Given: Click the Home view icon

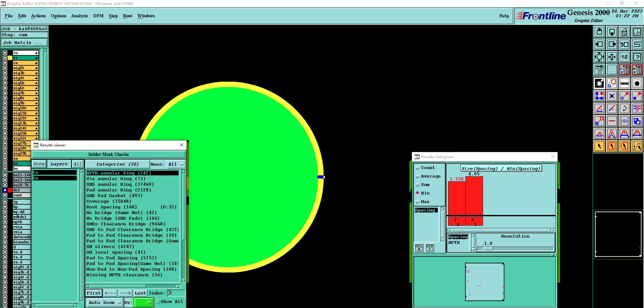Looking at the screenshot, I should (625, 32).
